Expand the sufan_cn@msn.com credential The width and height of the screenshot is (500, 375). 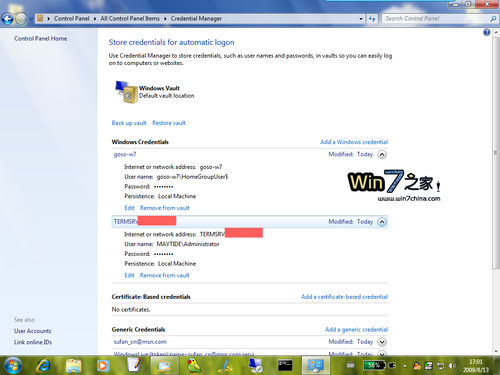tap(382, 342)
